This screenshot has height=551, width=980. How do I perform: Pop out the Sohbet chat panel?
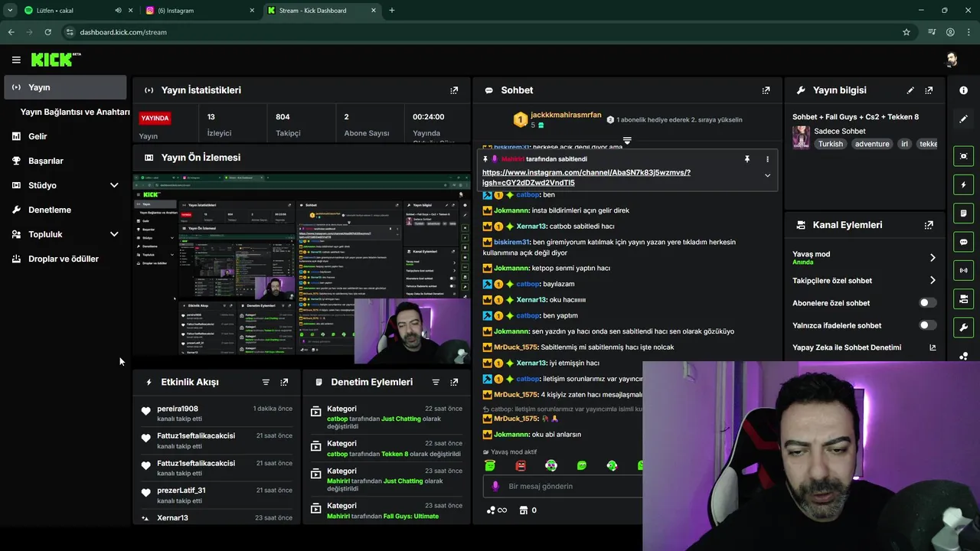[x=766, y=90]
